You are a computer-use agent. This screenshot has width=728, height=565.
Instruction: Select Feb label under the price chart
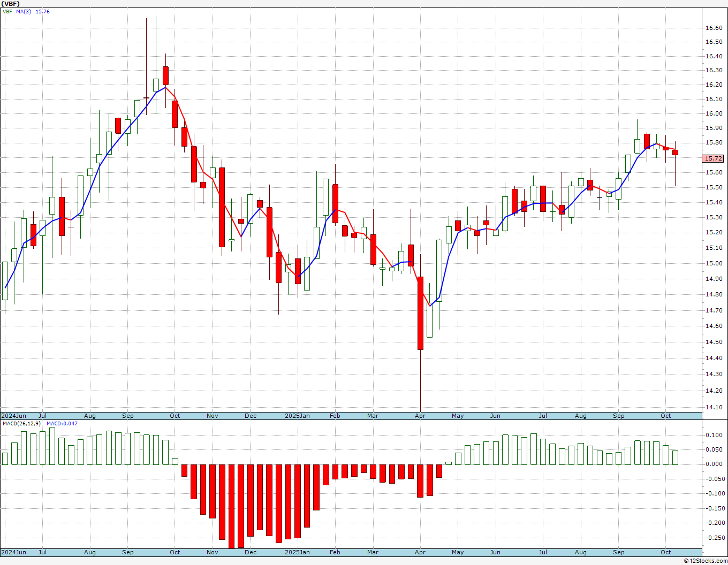pos(335,416)
